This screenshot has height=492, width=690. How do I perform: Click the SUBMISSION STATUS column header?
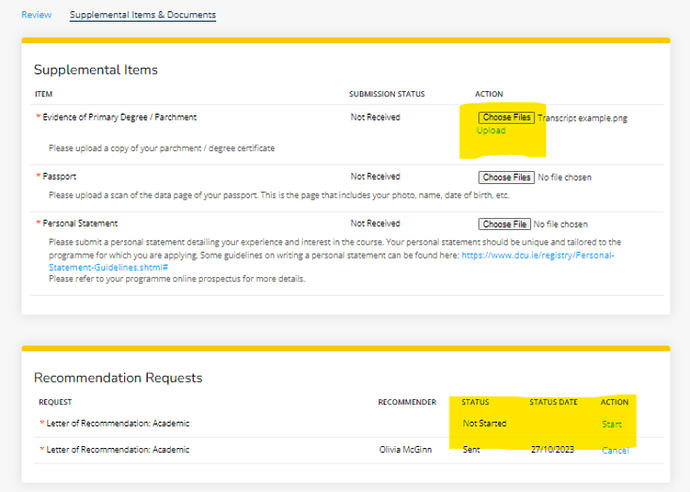pyautogui.click(x=386, y=94)
